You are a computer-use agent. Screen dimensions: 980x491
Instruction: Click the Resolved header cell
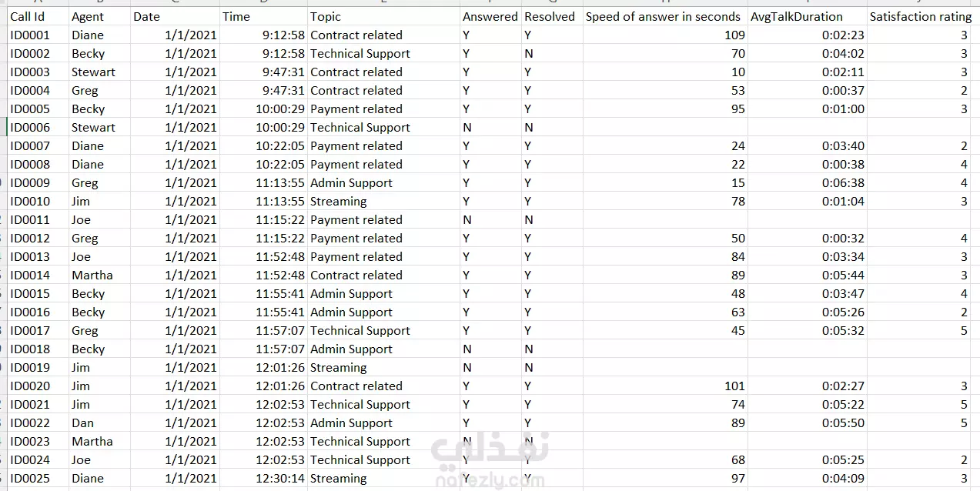click(552, 16)
